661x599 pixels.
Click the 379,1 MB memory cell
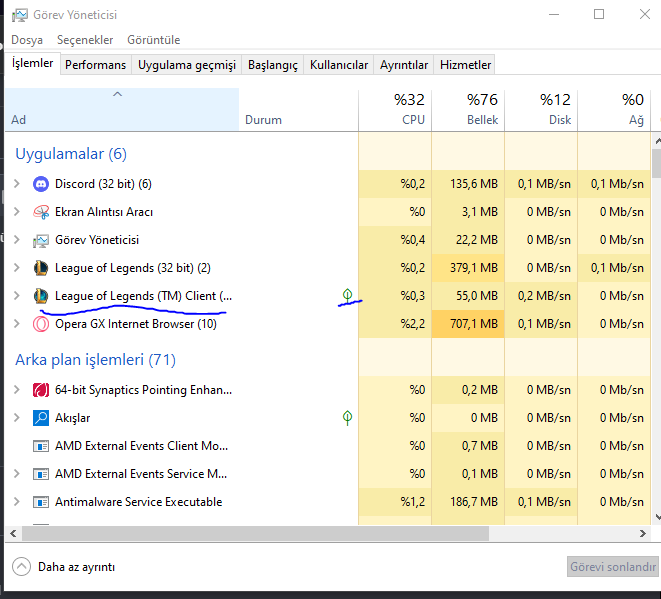tap(468, 268)
